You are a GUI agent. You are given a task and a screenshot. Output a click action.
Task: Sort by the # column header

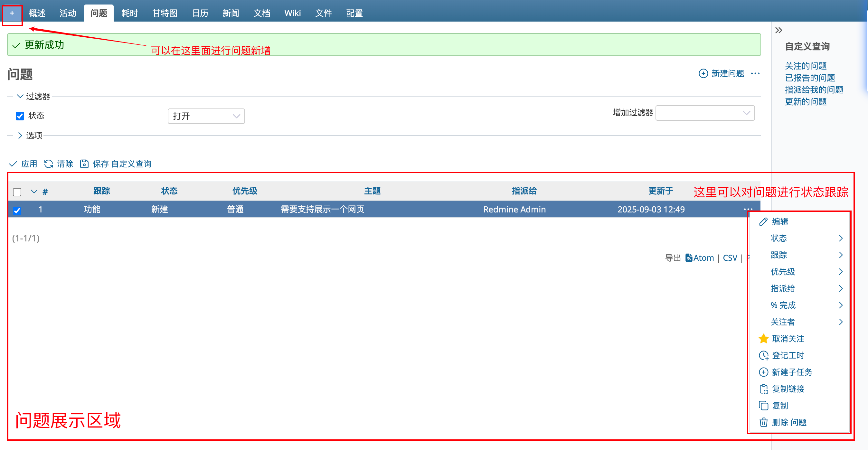click(x=45, y=192)
